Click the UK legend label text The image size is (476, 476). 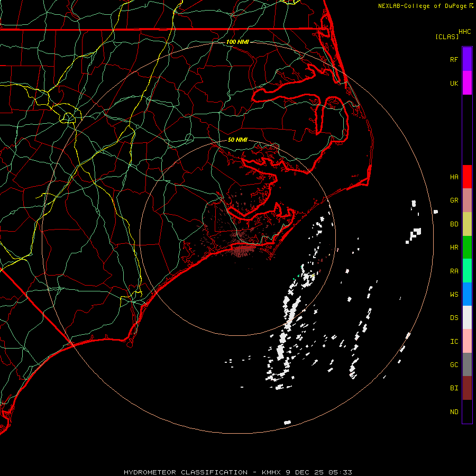tap(454, 83)
